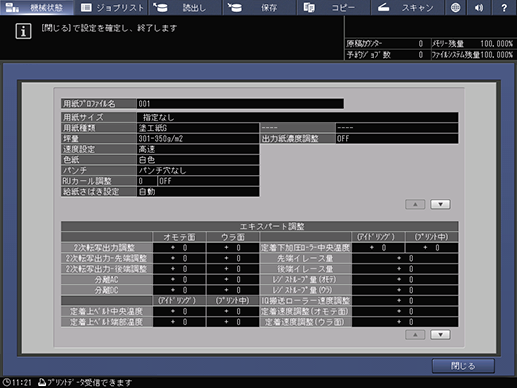
Task: Show next paper settings page with down arrow
Action: (x=440, y=204)
